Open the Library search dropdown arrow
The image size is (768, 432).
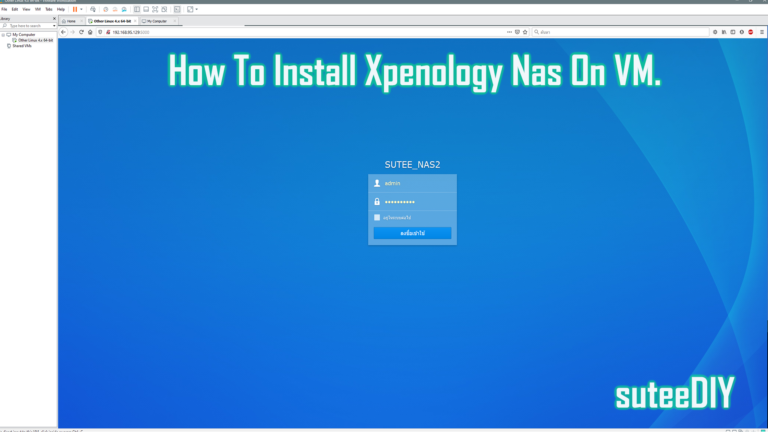tap(54, 25)
